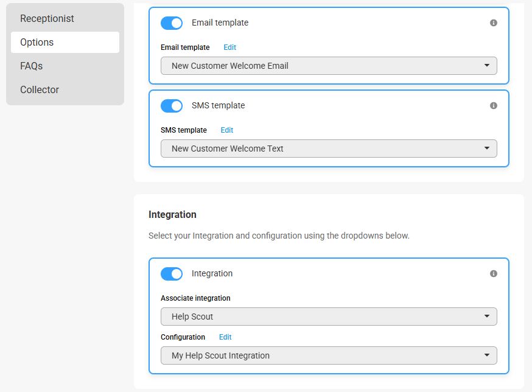This screenshot has width=532, height=392.
Task: Click Edit link beside Email template
Action: (x=229, y=47)
